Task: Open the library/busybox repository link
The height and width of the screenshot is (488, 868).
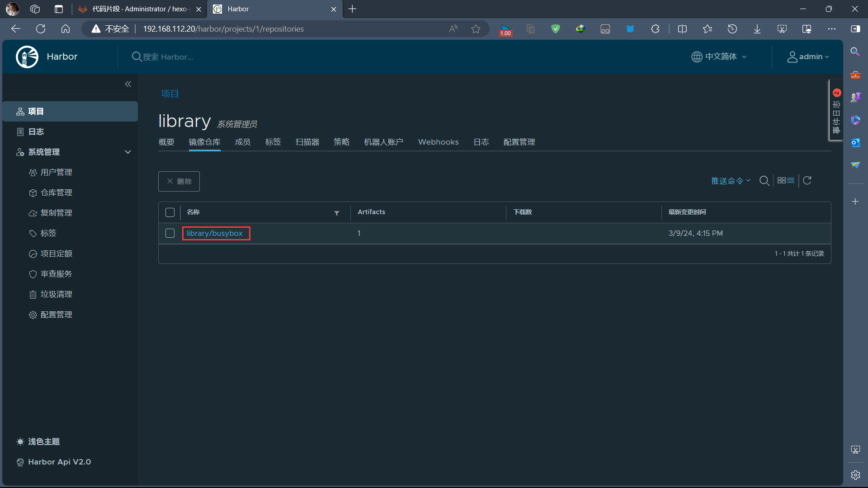Action: click(x=215, y=233)
